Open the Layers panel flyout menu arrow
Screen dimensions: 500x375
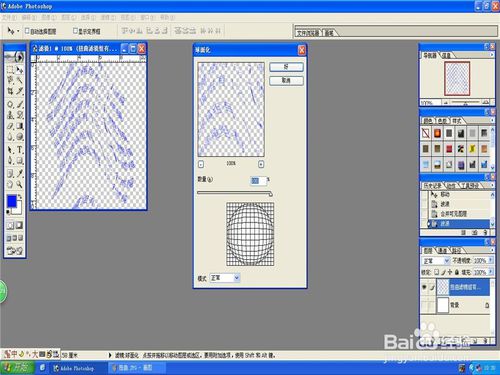coord(492,250)
